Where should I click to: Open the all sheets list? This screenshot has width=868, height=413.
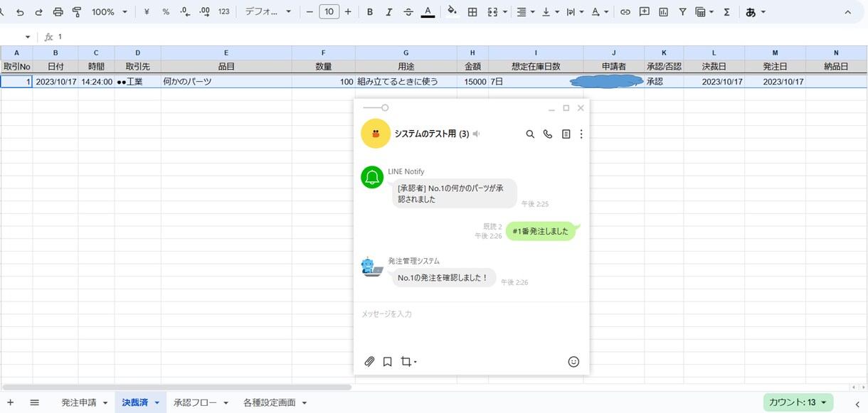coord(34,402)
